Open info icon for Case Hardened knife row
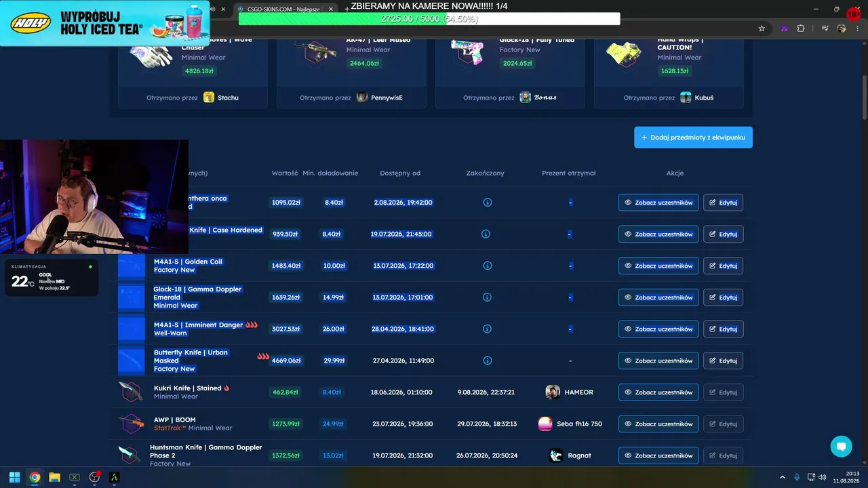 [x=486, y=234]
